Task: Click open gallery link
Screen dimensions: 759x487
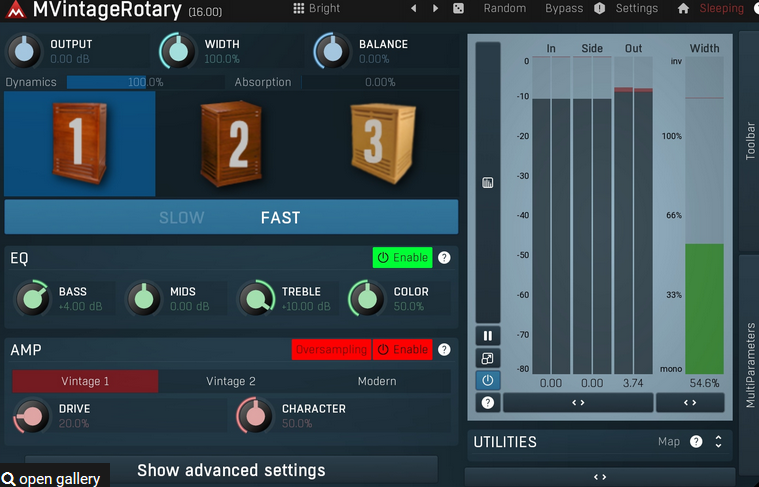Action: [51, 478]
